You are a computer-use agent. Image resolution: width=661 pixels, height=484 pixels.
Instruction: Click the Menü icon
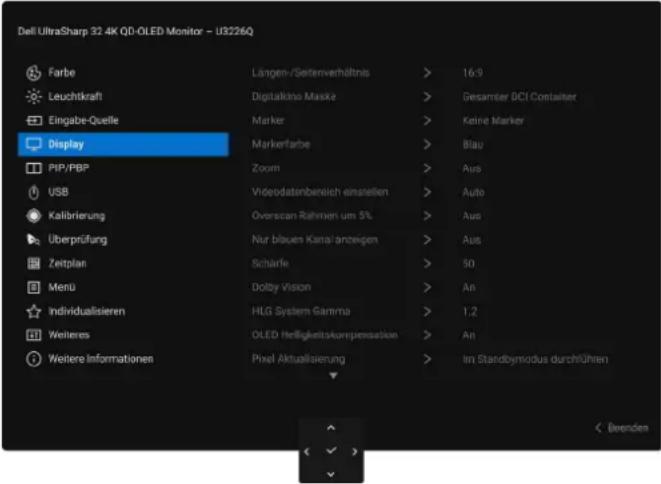coord(34,288)
